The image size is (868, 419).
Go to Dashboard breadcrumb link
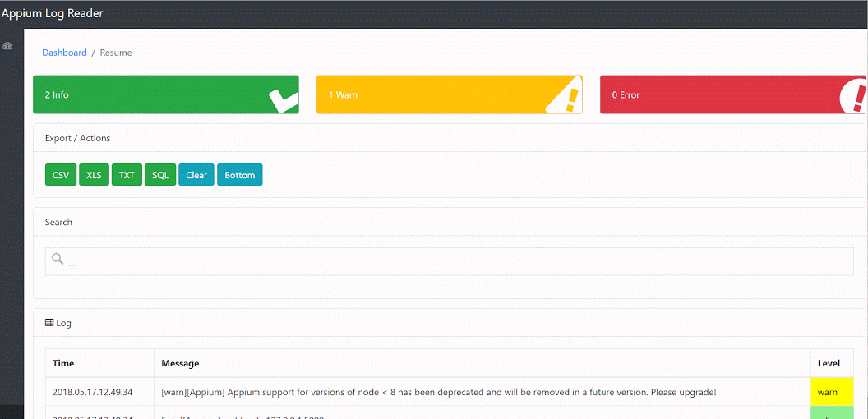coord(64,53)
